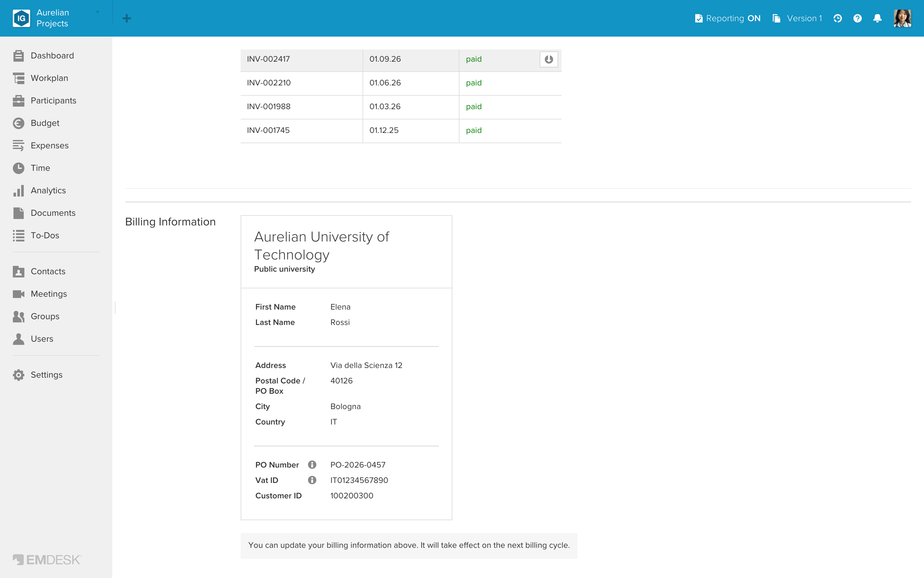Collapse the sidebar using the edge handle
924x578 pixels.
(x=115, y=308)
